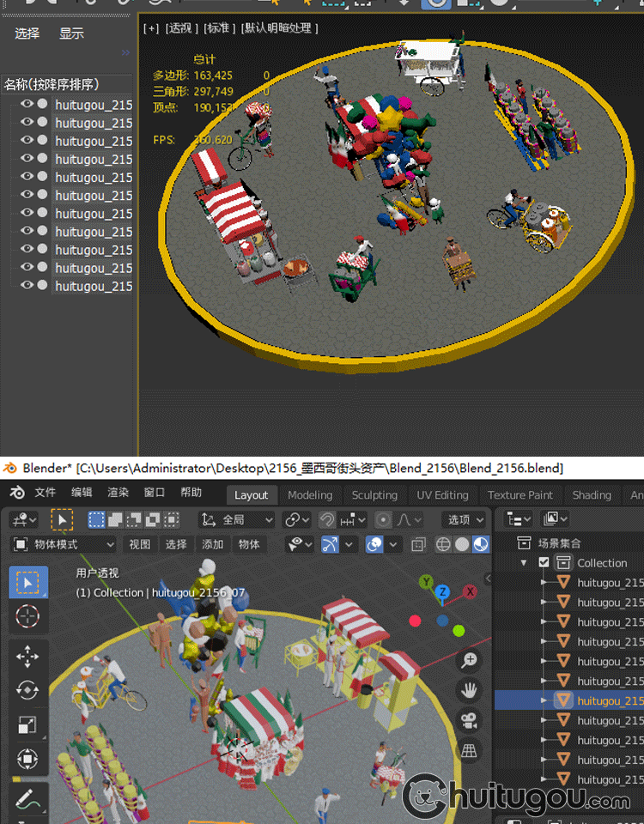This screenshot has width=644, height=824.
Task: Open Blender 编辑 menu
Action: [x=82, y=493]
